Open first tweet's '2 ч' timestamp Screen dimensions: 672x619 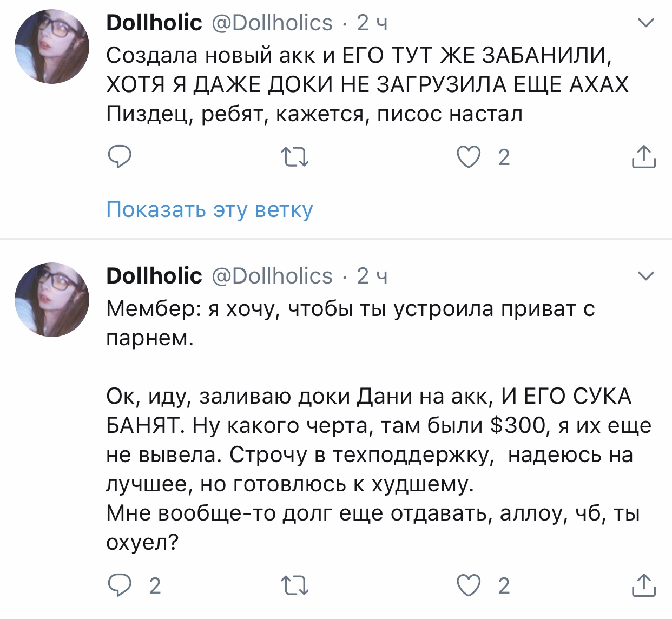[372, 23]
